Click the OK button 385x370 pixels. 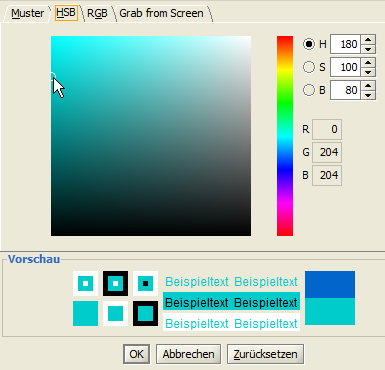tap(136, 354)
